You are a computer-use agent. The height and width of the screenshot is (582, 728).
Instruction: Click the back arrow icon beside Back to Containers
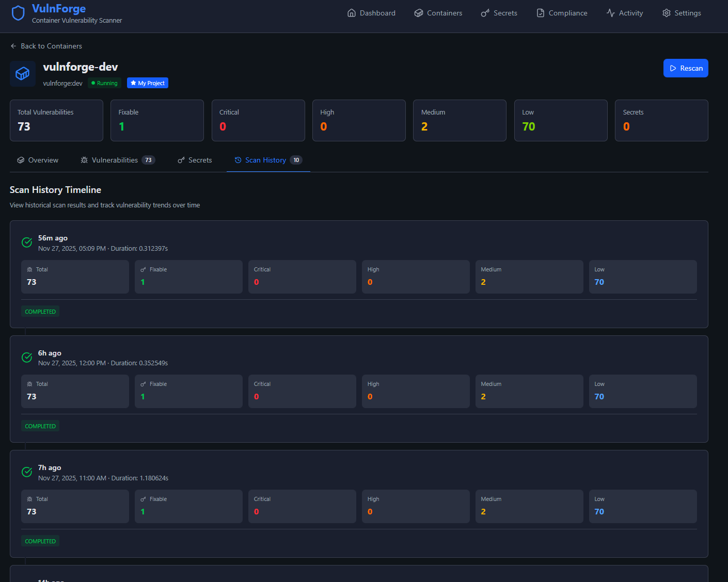(x=13, y=46)
